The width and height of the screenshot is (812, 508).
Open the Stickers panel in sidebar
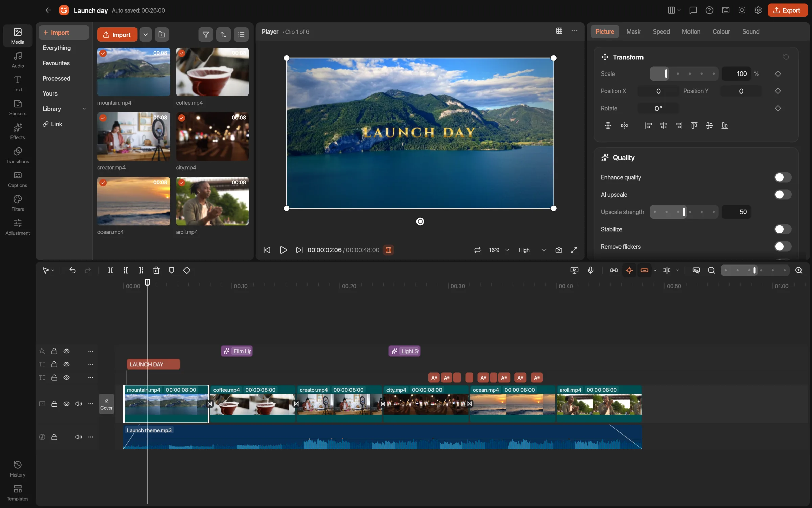pos(18,108)
